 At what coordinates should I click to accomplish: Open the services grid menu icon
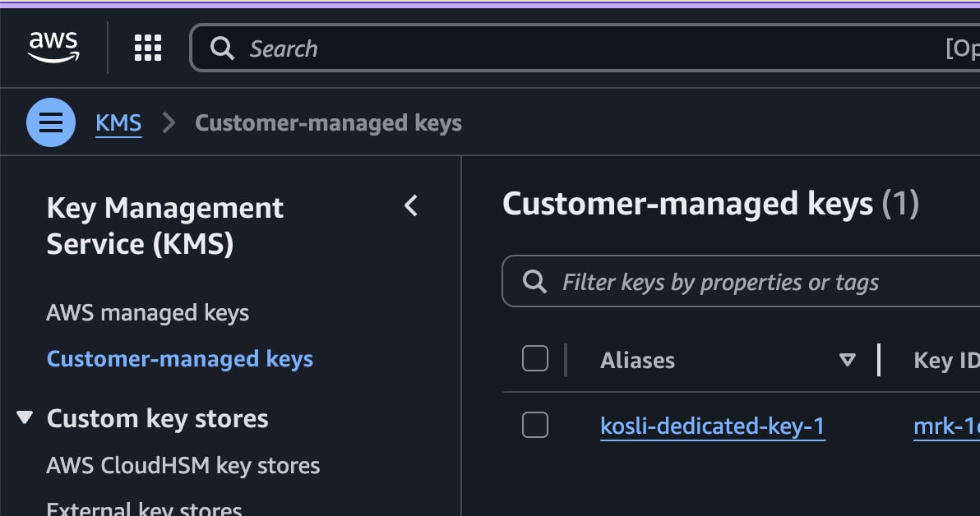pyautogui.click(x=148, y=48)
